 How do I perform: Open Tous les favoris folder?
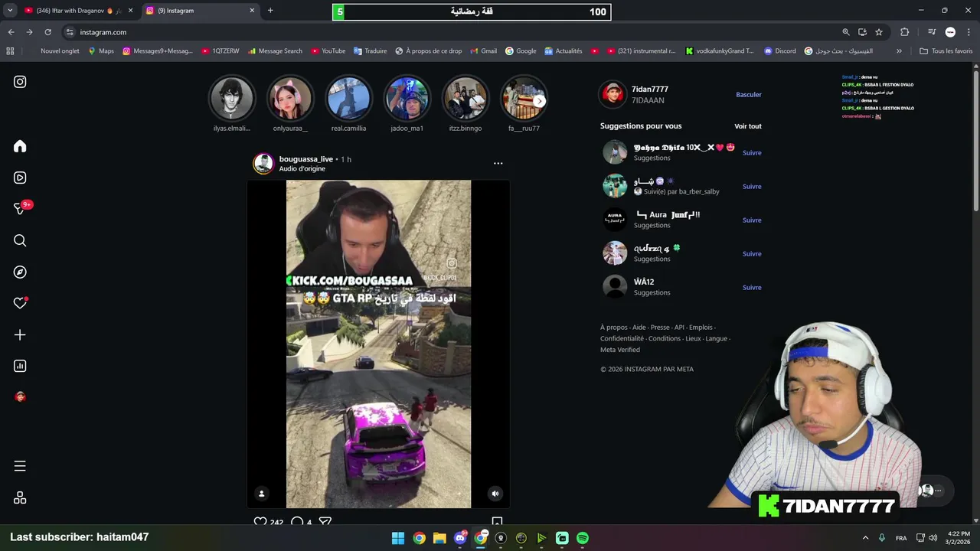click(x=946, y=51)
